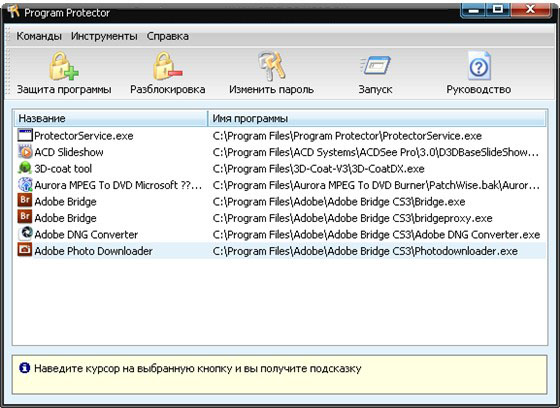Open the Инструменты menu
The width and height of the screenshot is (560, 408).
[104, 36]
